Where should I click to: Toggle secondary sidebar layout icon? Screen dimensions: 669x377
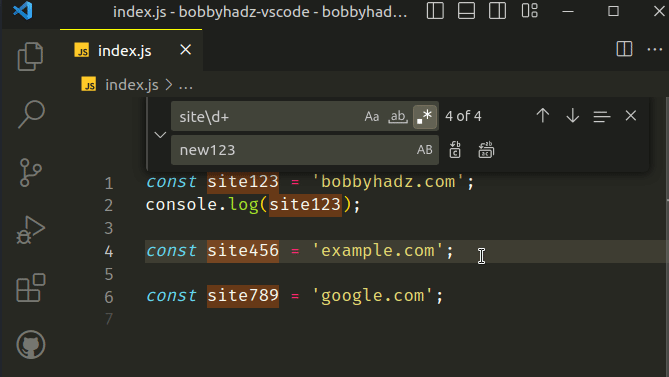tap(497, 11)
